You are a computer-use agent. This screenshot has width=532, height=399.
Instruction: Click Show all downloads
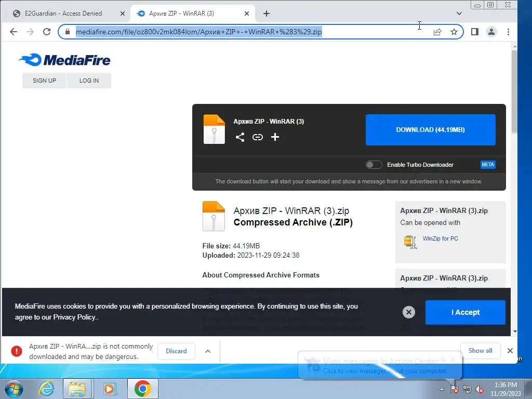click(x=481, y=351)
